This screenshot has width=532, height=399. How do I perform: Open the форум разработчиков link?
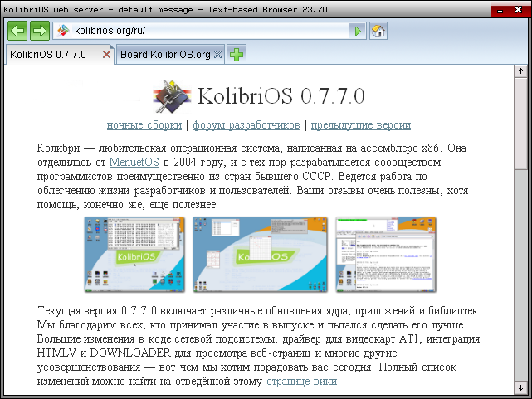click(246, 124)
